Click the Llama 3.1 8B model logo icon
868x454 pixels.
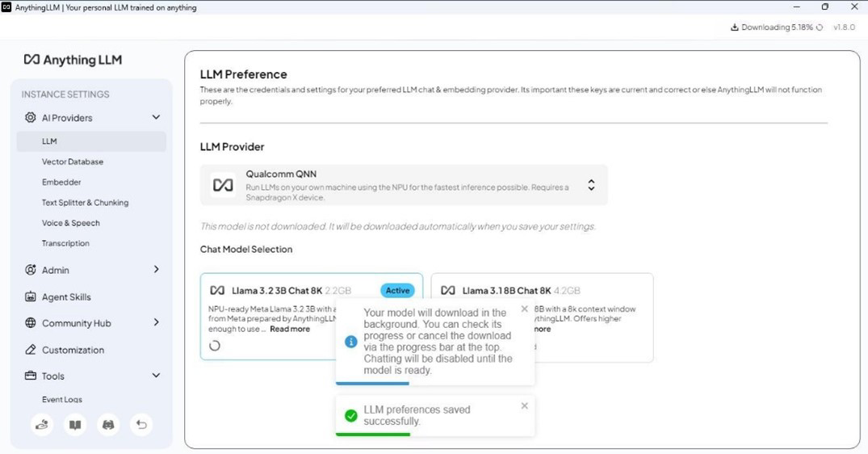448,290
